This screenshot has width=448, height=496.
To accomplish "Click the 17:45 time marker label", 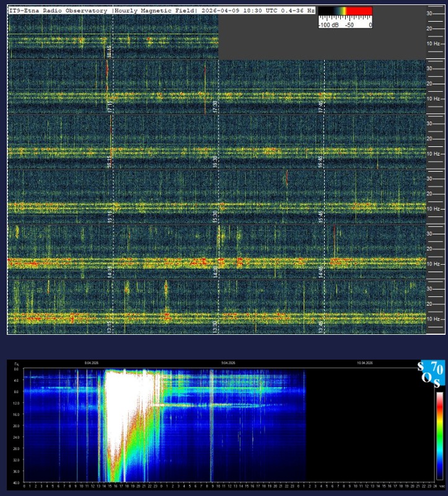I will 321,106.
